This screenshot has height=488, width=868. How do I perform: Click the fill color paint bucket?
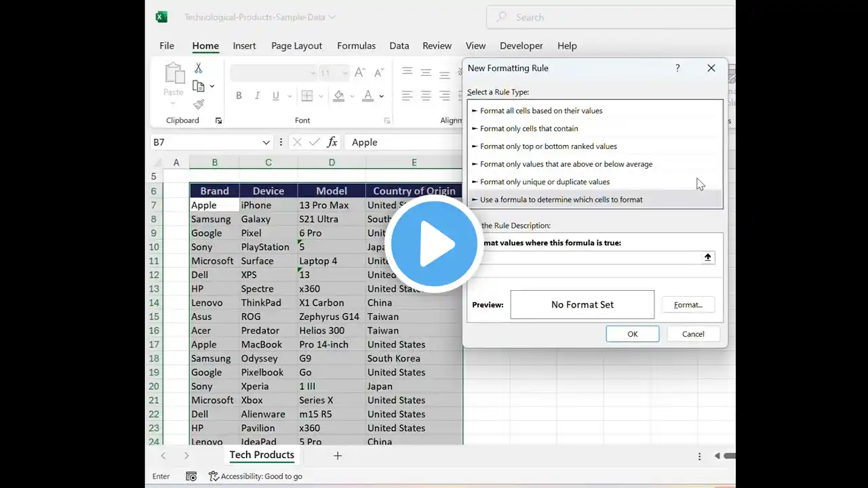tap(339, 96)
